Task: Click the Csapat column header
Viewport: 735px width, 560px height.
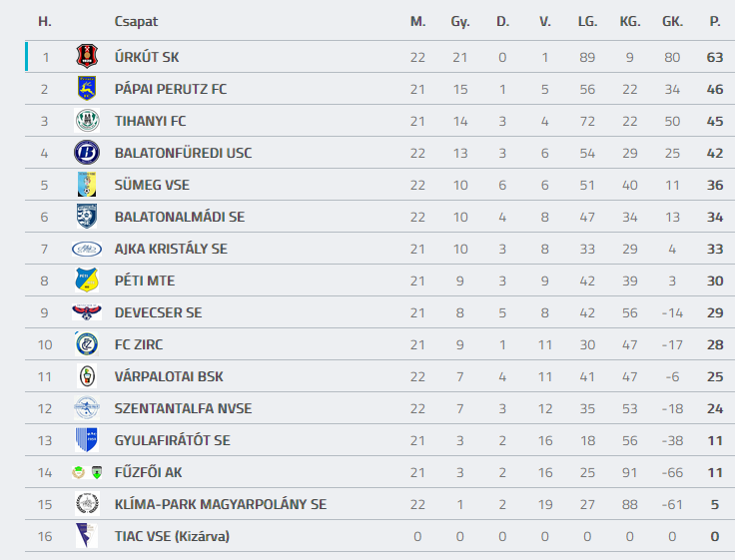Action: tap(136, 21)
